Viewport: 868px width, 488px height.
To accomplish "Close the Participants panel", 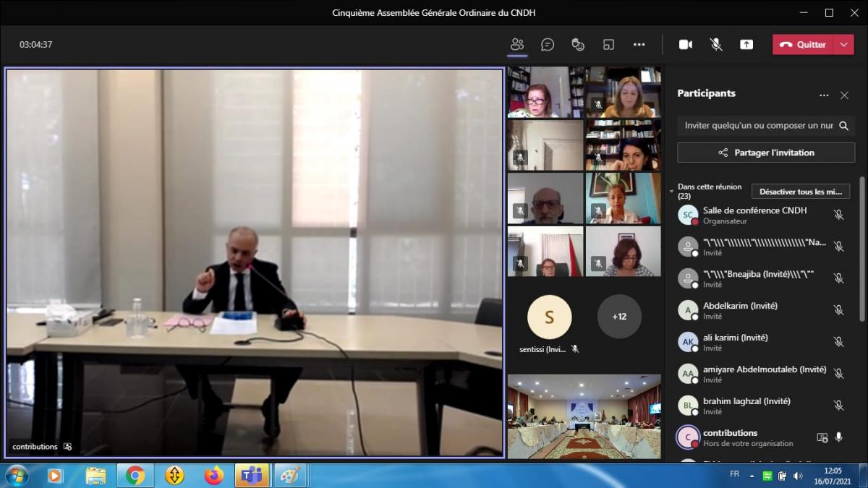I will (x=844, y=95).
